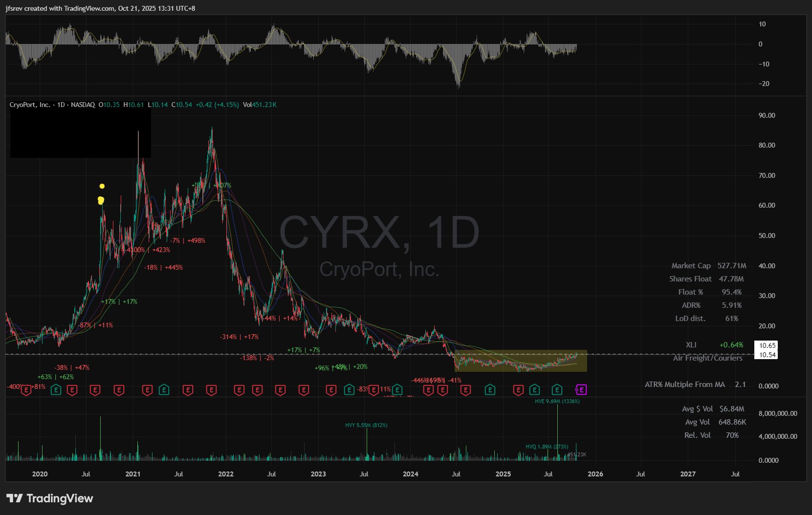Select the ATR% Multiple From MA value 2.1

pyautogui.click(x=740, y=384)
